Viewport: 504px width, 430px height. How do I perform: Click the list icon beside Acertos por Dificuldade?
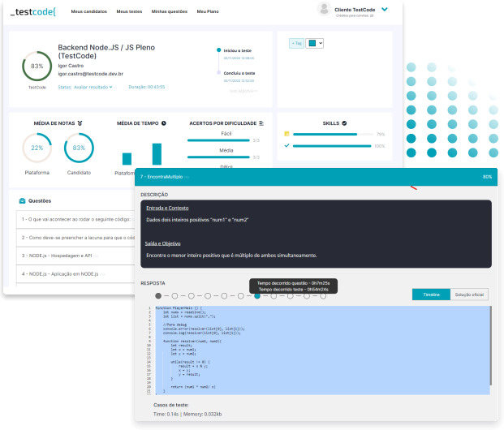pyautogui.click(x=261, y=123)
